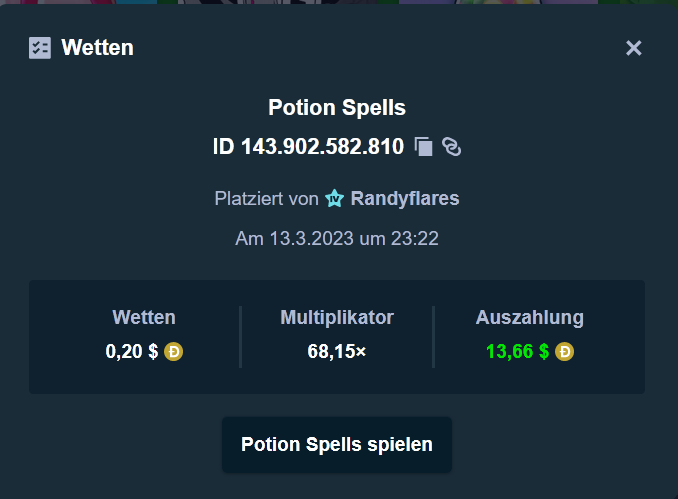Click the Platziert von label
The width and height of the screenshot is (678, 499).
(x=266, y=198)
